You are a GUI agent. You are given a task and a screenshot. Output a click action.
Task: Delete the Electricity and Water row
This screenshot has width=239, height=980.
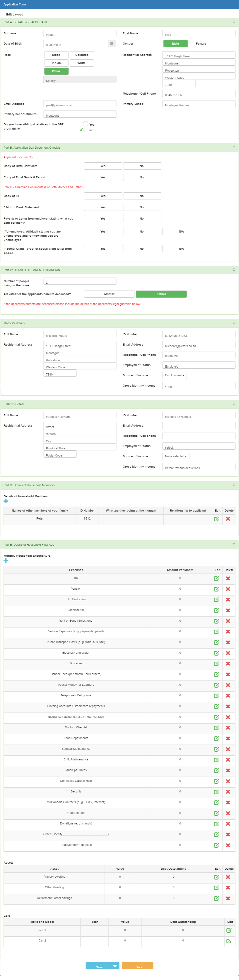pos(228,653)
